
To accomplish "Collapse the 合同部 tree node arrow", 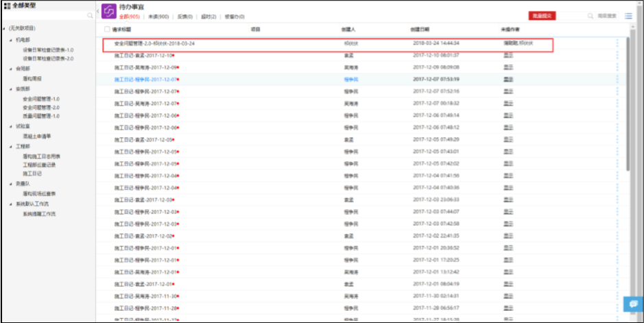I will coord(11,69).
